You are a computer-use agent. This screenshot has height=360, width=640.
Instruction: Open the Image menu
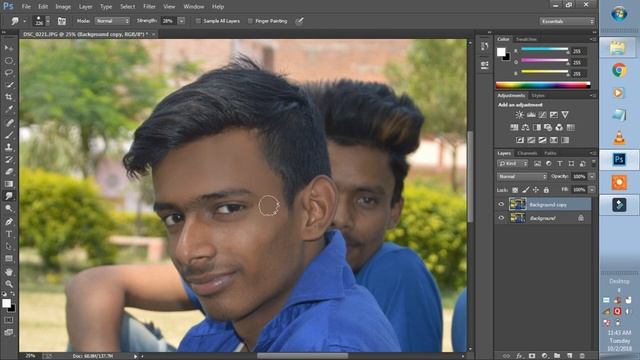click(63, 7)
